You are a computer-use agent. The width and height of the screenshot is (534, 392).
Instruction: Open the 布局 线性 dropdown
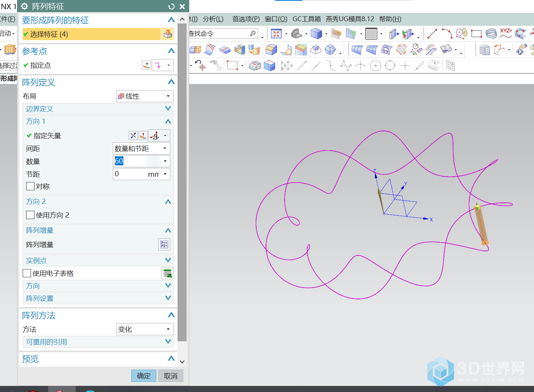point(145,96)
